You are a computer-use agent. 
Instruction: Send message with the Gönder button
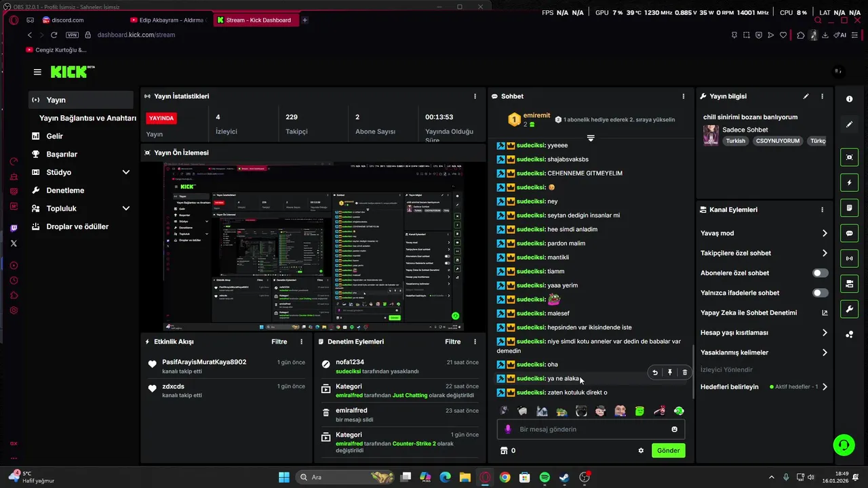[669, 451]
